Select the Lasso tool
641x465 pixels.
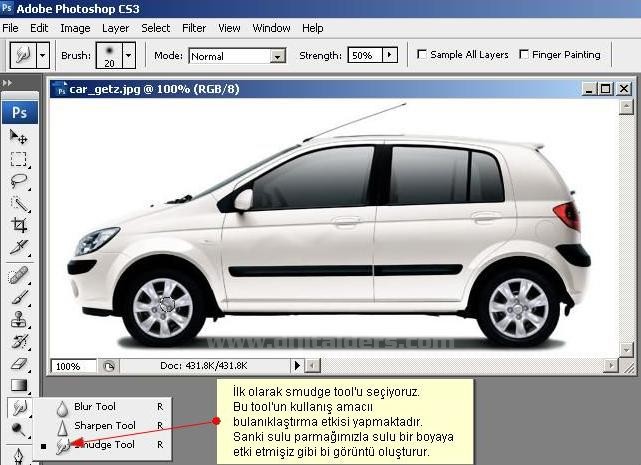19,180
